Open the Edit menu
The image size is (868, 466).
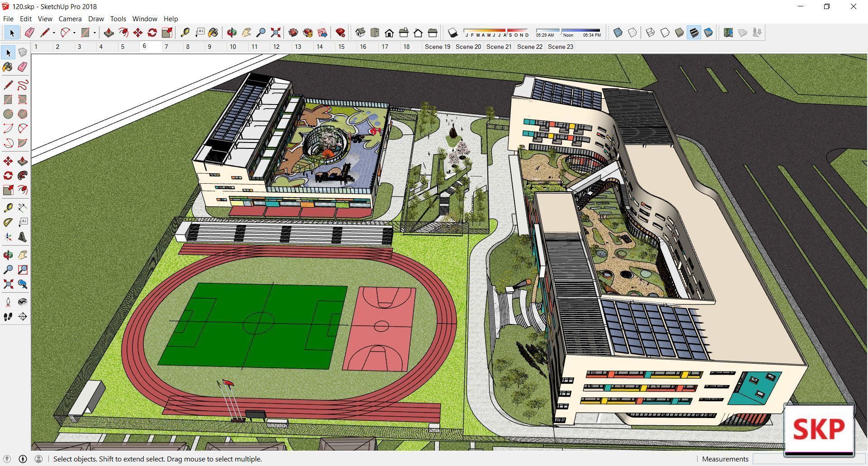[x=25, y=19]
